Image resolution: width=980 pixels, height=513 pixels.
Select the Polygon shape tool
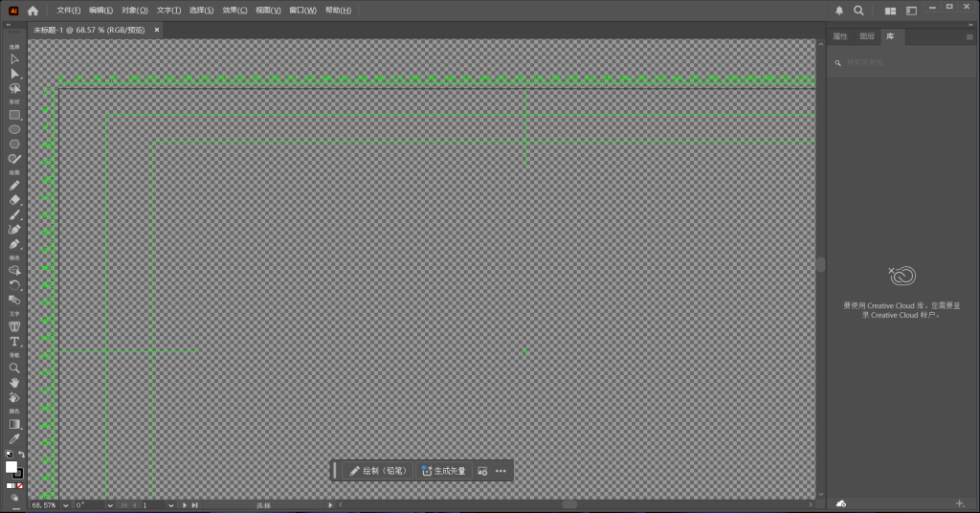[x=14, y=144]
